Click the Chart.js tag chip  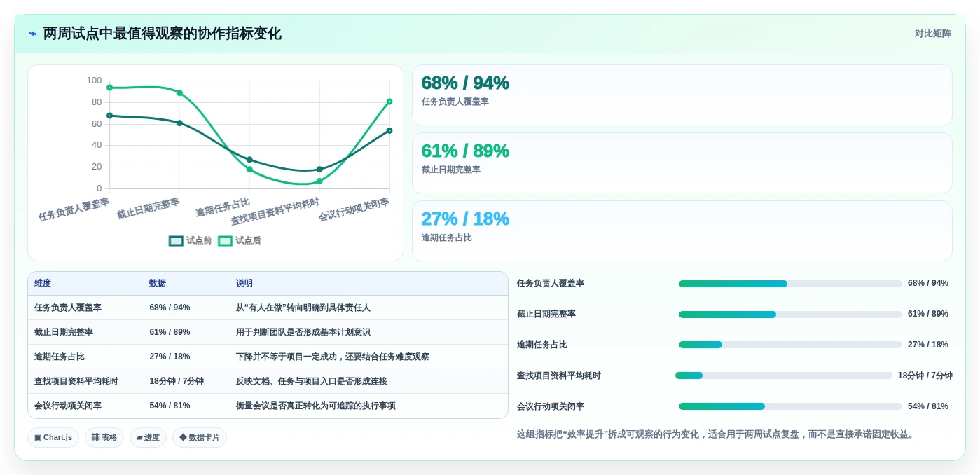[53, 438]
